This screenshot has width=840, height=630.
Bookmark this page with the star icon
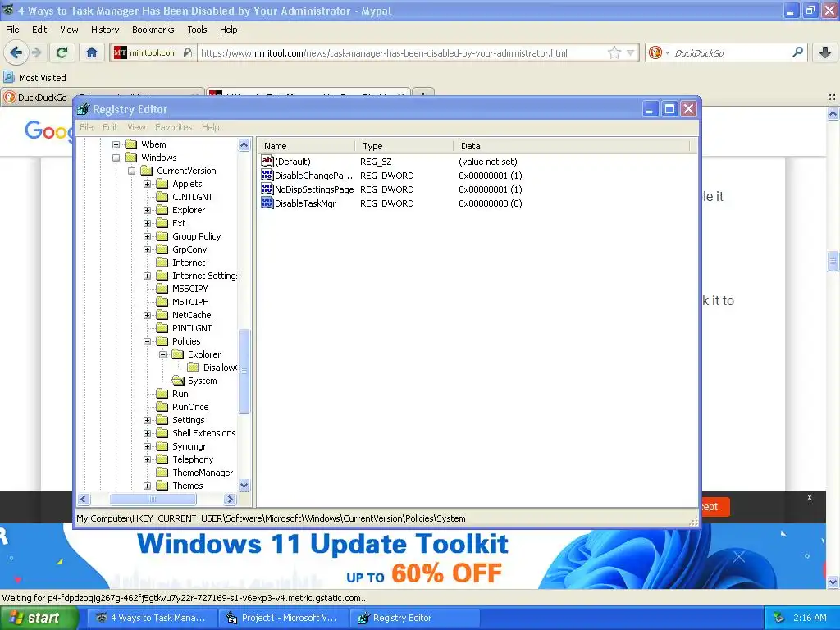click(x=614, y=52)
